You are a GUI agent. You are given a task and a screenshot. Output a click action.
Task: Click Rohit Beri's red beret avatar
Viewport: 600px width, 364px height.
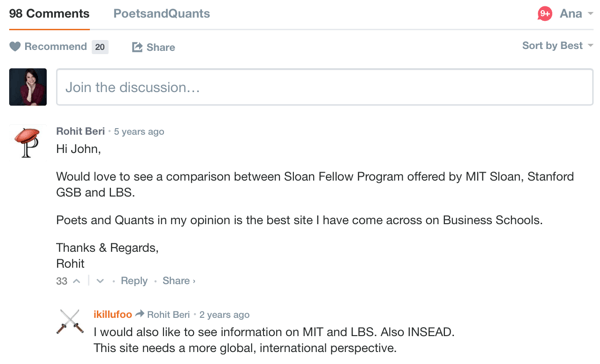[28, 142]
